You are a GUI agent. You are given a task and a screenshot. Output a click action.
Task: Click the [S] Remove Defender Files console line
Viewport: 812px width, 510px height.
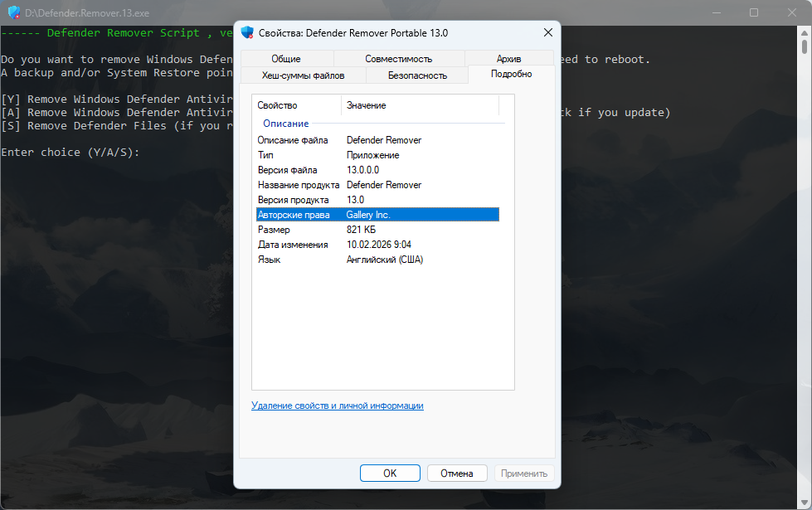tap(117, 126)
